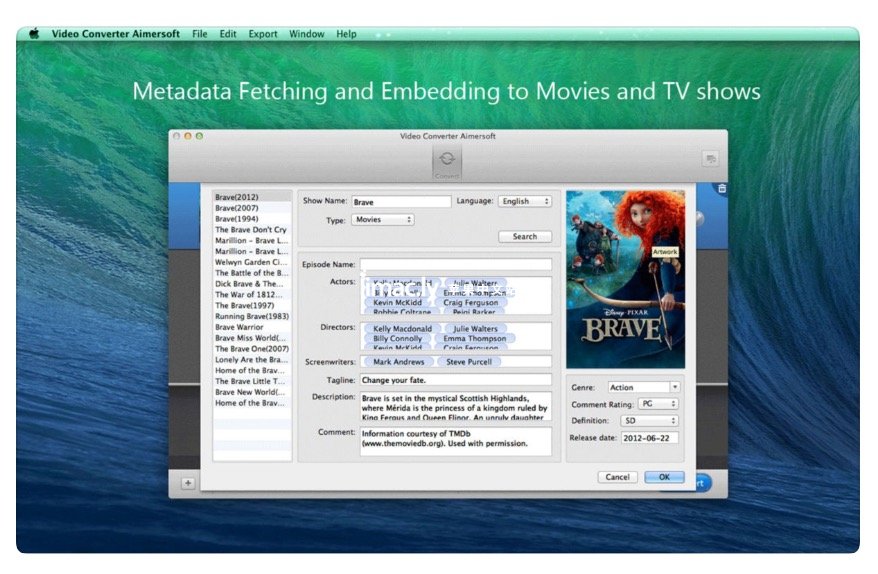
Task: Select 'The Brave(1997)' result
Action: point(252,305)
